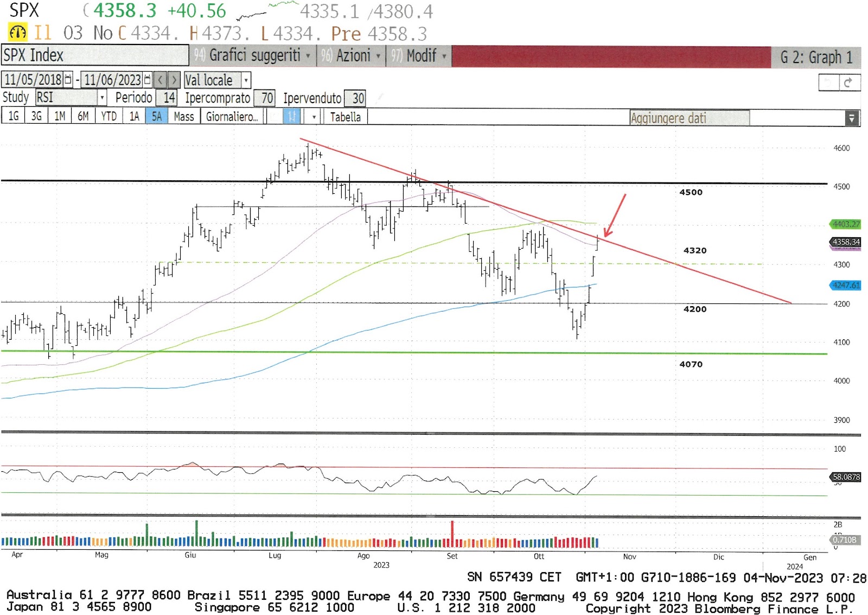Screen dimensions: 868x615
Task: Click the Lug label on the time axis
Action: coord(275,555)
